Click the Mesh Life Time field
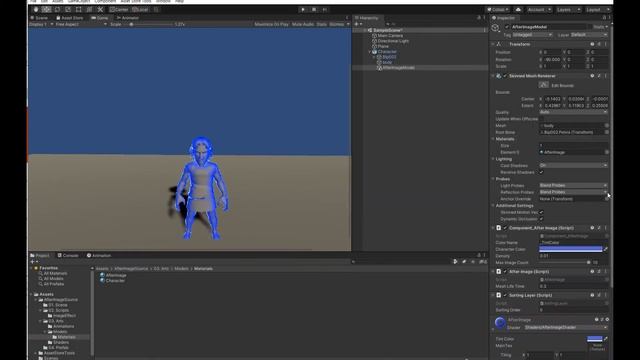The height and width of the screenshot is (360, 640). [573, 287]
